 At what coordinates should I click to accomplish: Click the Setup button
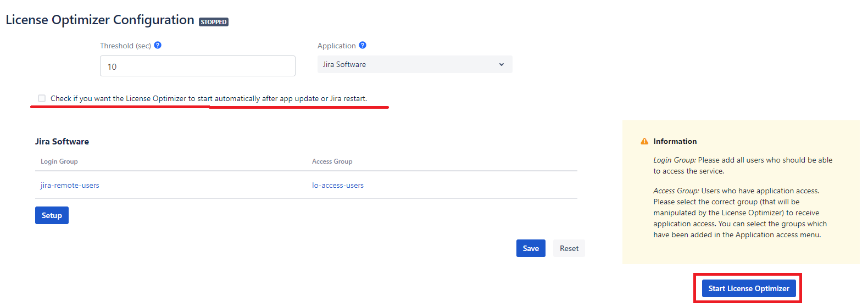[52, 215]
